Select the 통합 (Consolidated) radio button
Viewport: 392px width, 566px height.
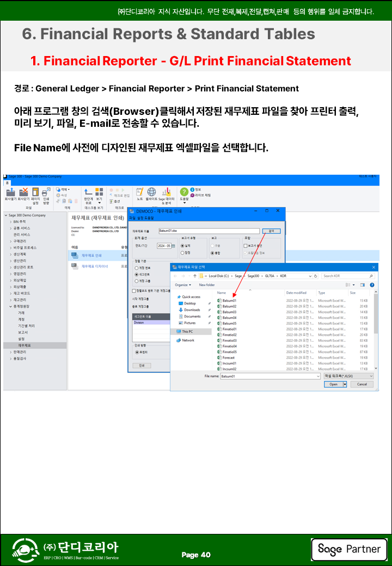coord(212,253)
